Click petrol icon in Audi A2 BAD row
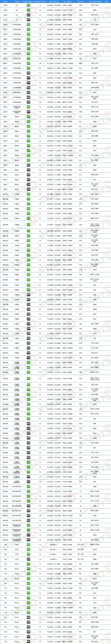 tap(28, 10)
